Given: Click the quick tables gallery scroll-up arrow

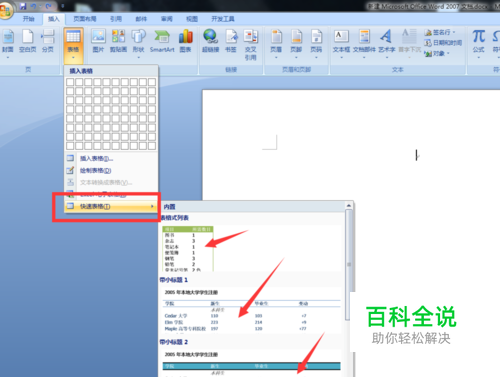Looking at the screenshot, I should click(x=349, y=206).
